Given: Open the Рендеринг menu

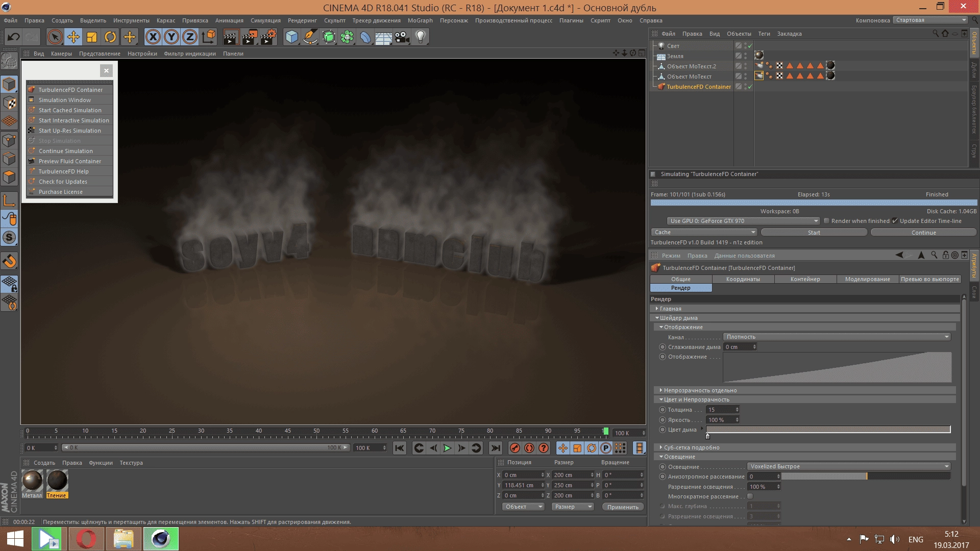Looking at the screenshot, I should [x=302, y=20].
